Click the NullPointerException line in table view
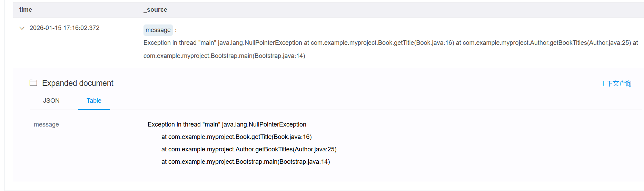The width and height of the screenshot is (644, 191). tap(227, 124)
